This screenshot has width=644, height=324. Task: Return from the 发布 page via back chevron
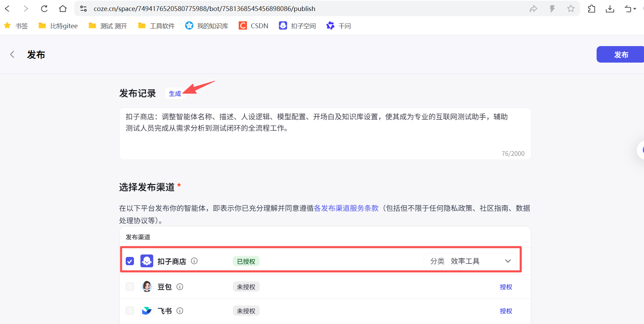(x=12, y=54)
